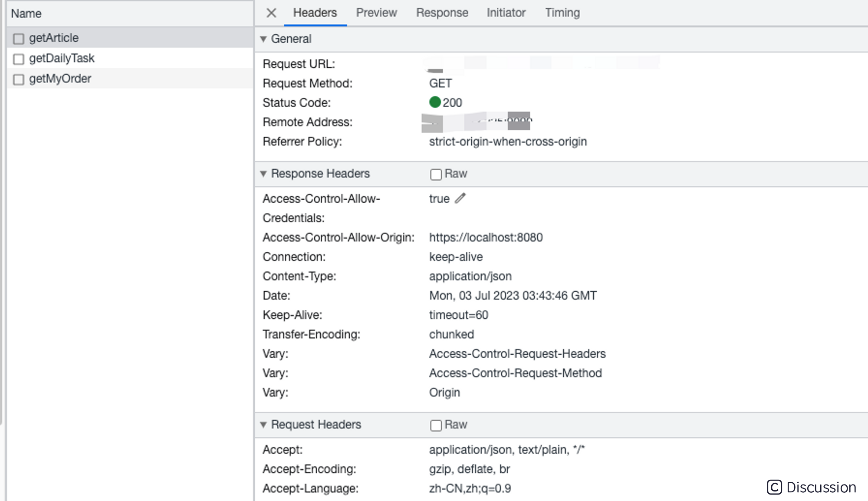Click the Discussion copyright icon
Screen dimensions: 868x501
click(x=774, y=487)
